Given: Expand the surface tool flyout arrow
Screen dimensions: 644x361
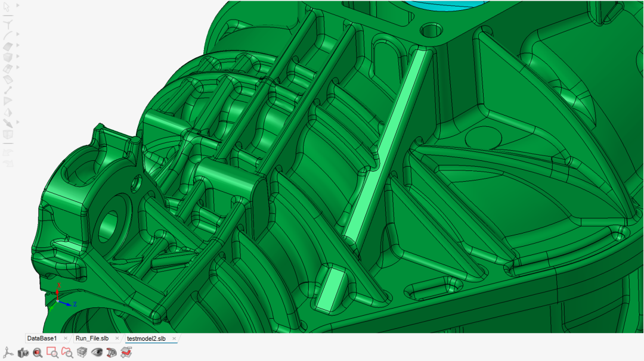Looking at the screenshot, I should [18, 45].
